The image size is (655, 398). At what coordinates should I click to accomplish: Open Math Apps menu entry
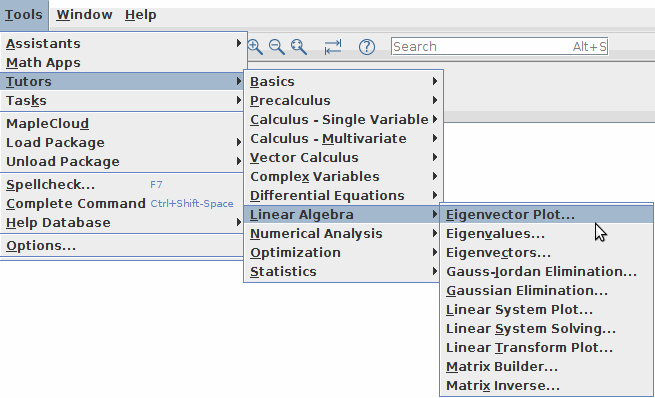point(123,63)
